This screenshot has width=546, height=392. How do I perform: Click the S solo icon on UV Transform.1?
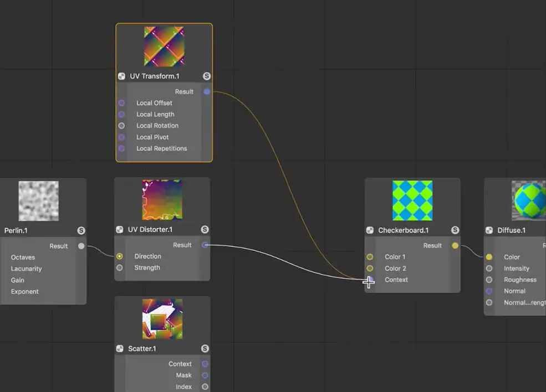pyautogui.click(x=207, y=76)
